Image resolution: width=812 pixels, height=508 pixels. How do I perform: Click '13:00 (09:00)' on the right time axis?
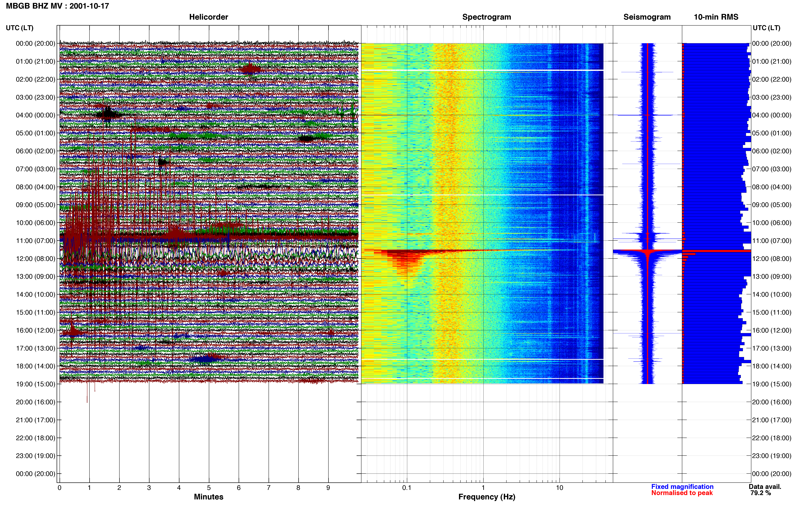point(772,277)
